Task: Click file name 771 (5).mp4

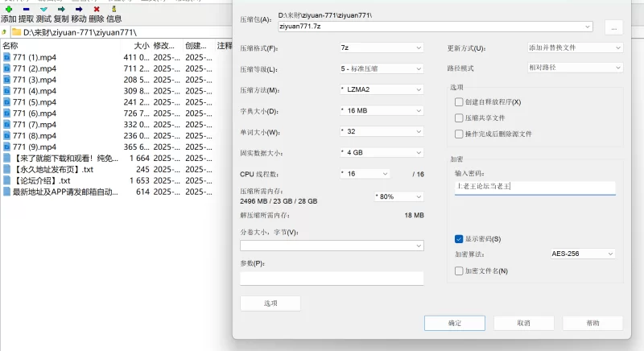Action: pos(35,101)
